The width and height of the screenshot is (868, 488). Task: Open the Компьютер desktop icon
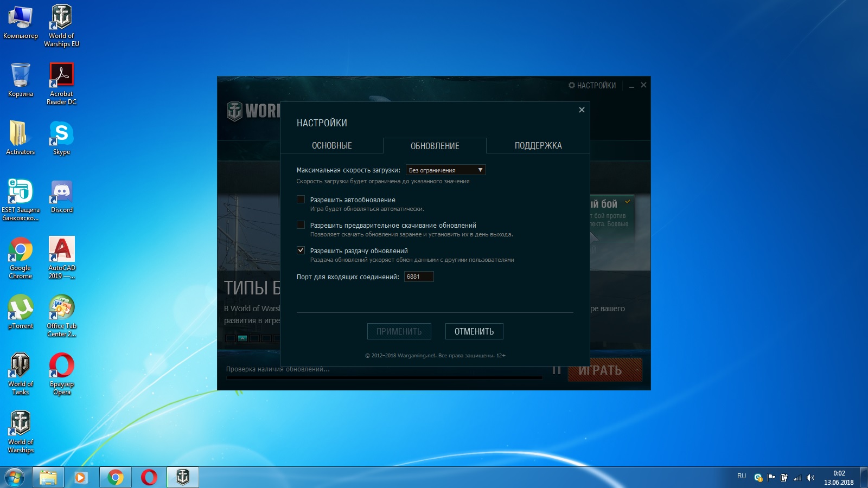click(x=21, y=22)
